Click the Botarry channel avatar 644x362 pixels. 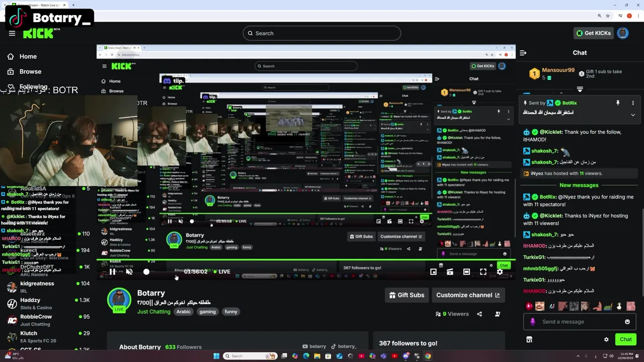click(x=119, y=301)
